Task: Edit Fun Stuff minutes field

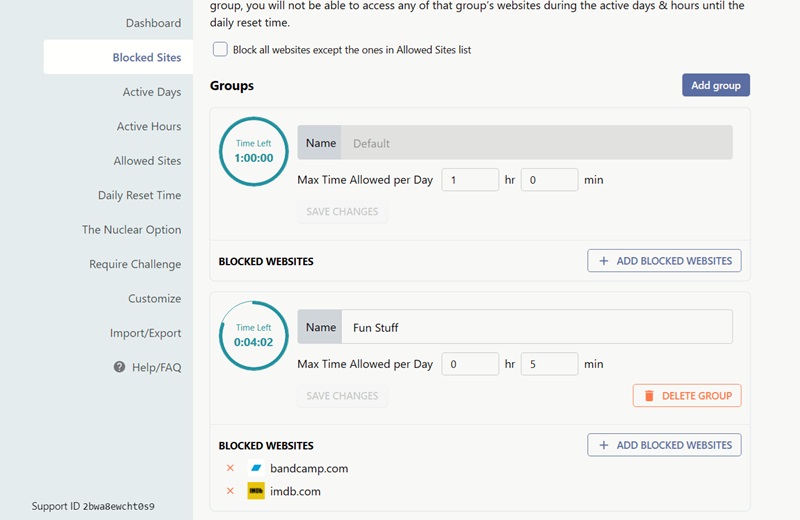Action: coord(549,364)
